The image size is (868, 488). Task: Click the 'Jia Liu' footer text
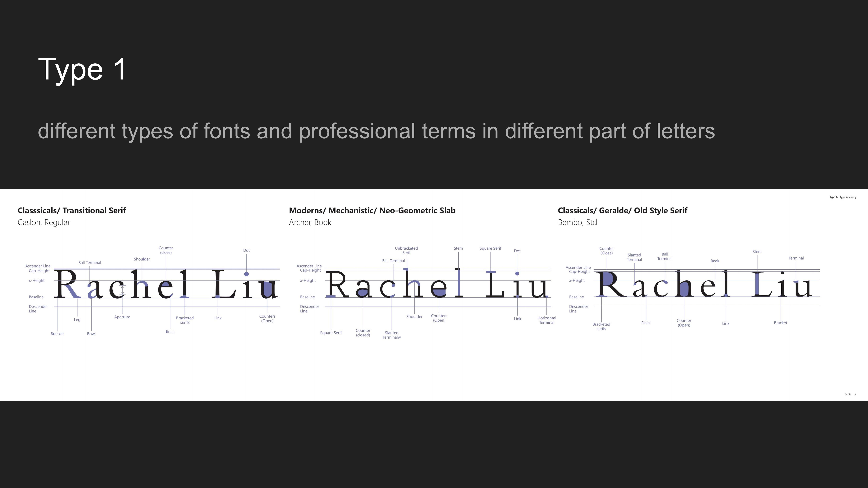[847, 394]
